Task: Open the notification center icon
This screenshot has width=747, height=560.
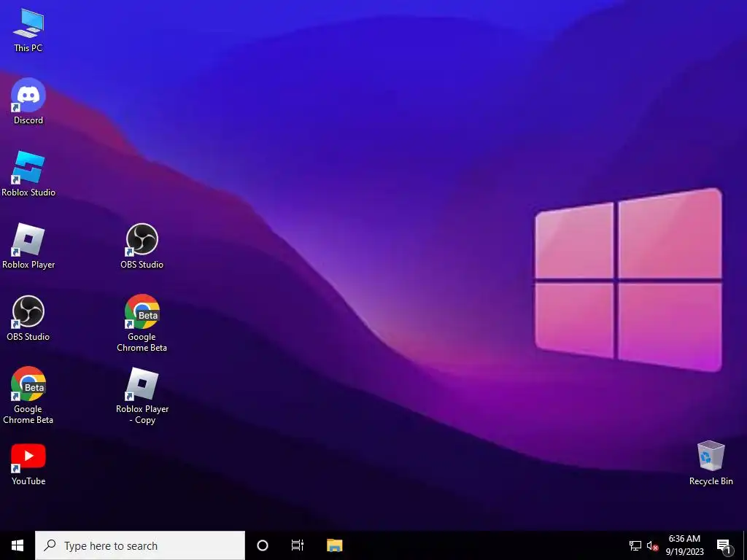Action: 724,545
